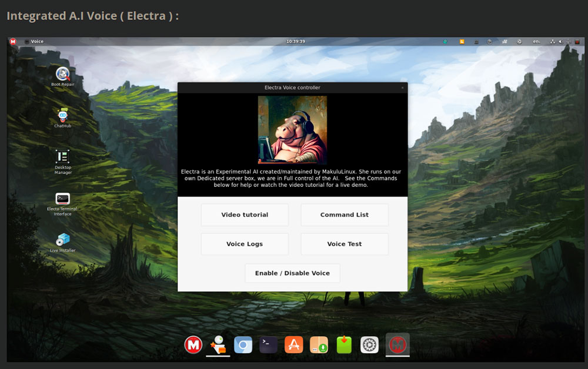Screen dimensions: 588x369
Task: Open the orange software store dock icon
Action: [293, 345]
